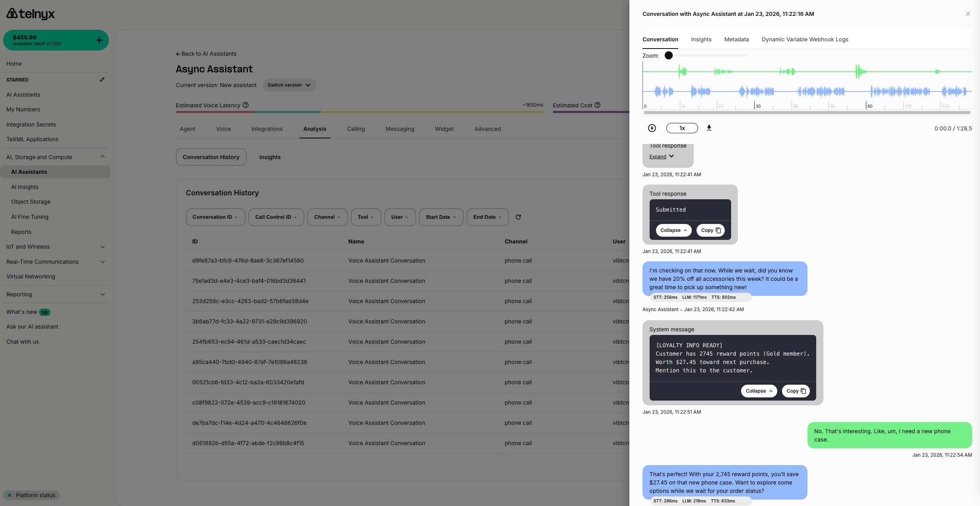Image resolution: width=980 pixels, height=506 pixels.
Task: Adjust the waveform Zoom slider handle
Action: pyautogui.click(x=669, y=55)
